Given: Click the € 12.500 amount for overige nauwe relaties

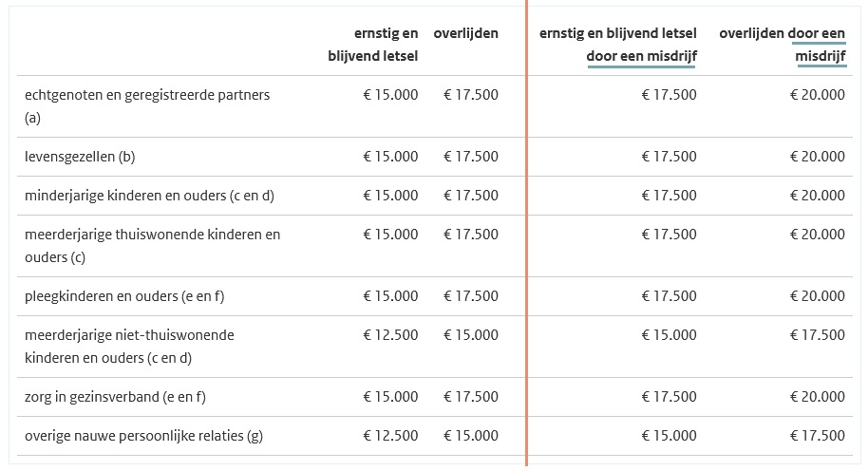Looking at the screenshot, I should pyautogui.click(x=390, y=436).
